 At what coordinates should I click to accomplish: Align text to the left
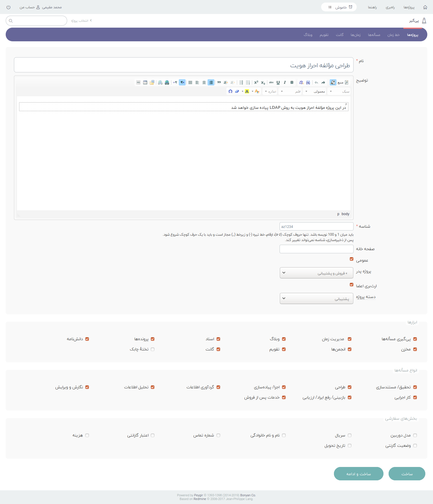pyautogui.click(x=197, y=82)
